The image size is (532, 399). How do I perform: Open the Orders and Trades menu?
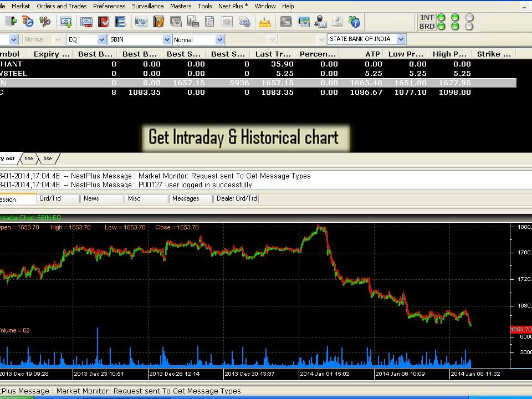pos(62,6)
